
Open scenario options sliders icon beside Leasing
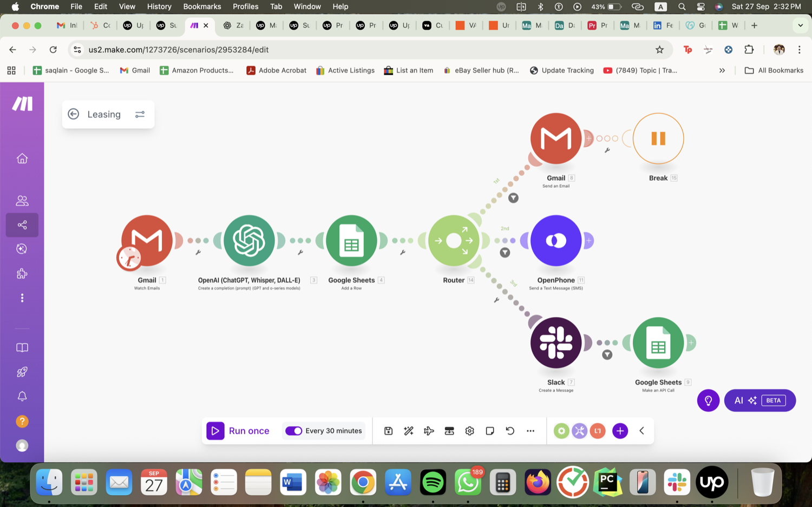click(x=140, y=114)
